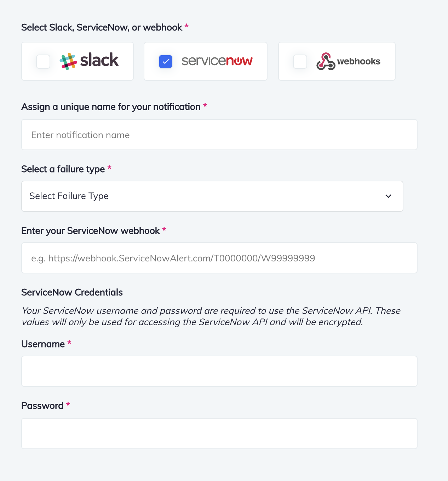448x481 pixels.
Task: Enable the webhooks checkbox
Action: 300,61
